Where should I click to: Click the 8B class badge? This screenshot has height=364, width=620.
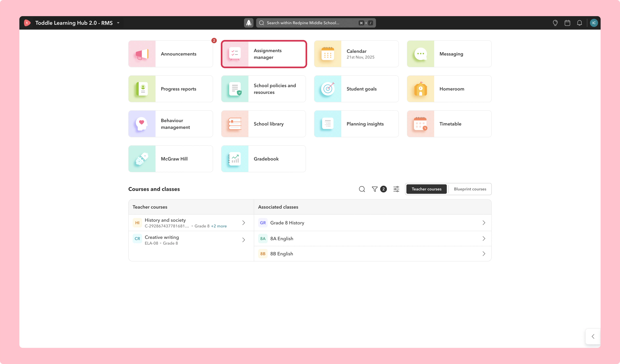click(x=263, y=254)
